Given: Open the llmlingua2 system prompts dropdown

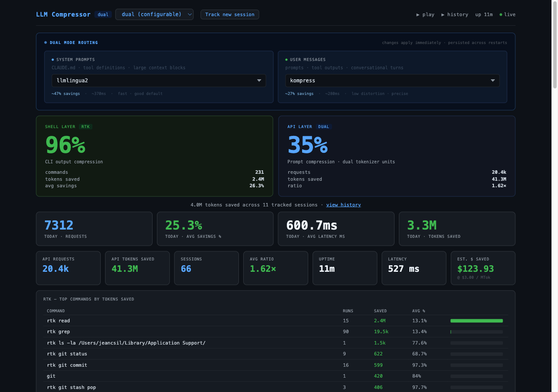Looking at the screenshot, I should (159, 81).
